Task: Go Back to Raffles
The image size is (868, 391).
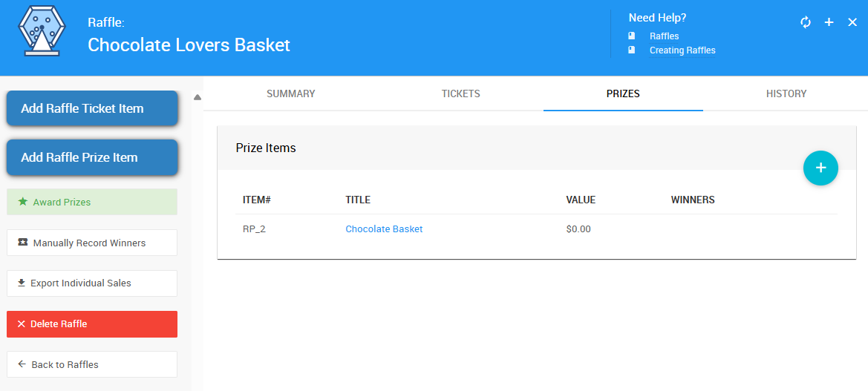Action: click(92, 364)
